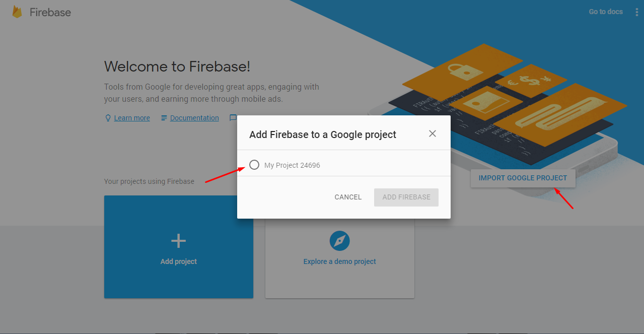Click IMPORT GOOGLE PROJECT button
This screenshot has height=334, width=644.
point(523,178)
